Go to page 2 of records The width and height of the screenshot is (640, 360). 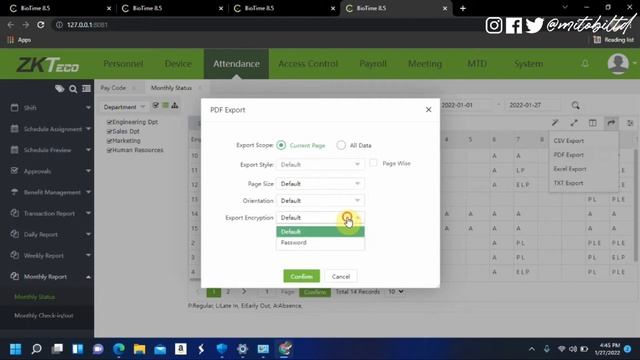pos(228,292)
